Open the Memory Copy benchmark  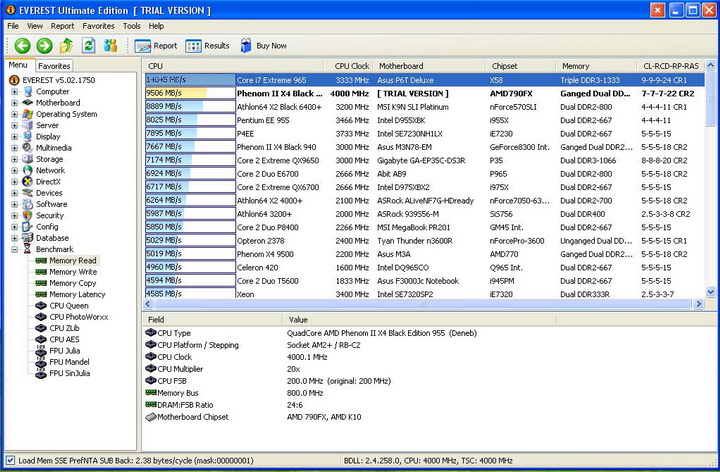73,283
